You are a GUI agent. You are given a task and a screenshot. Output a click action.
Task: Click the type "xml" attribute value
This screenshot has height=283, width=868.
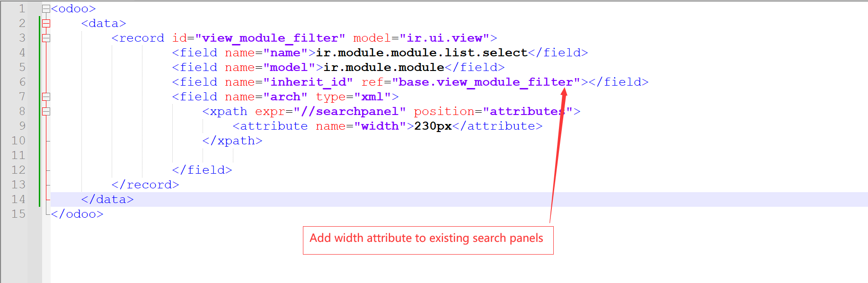(x=372, y=97)
